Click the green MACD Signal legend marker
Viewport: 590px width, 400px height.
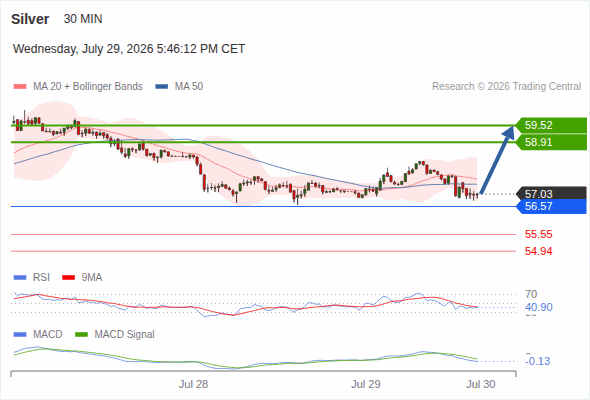[x=82, y=335]
